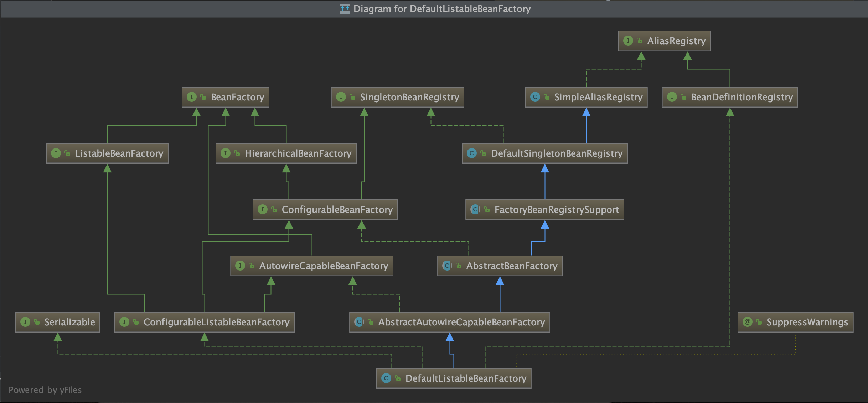Click public visibility icon on ConfigurableBeanFactory
Image resolution: width=868 pixels, height=403 pixels.
coord(274,210)
